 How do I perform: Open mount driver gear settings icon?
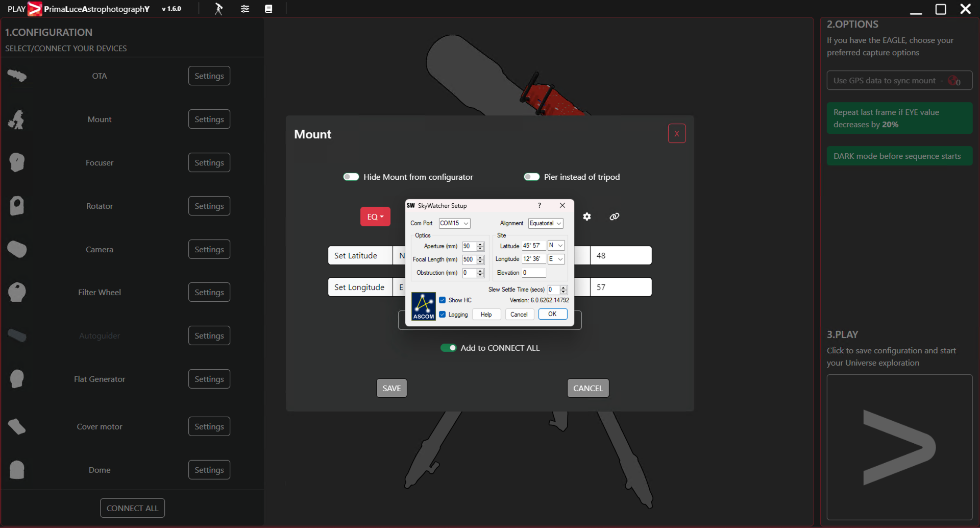(x=587, y=217)
